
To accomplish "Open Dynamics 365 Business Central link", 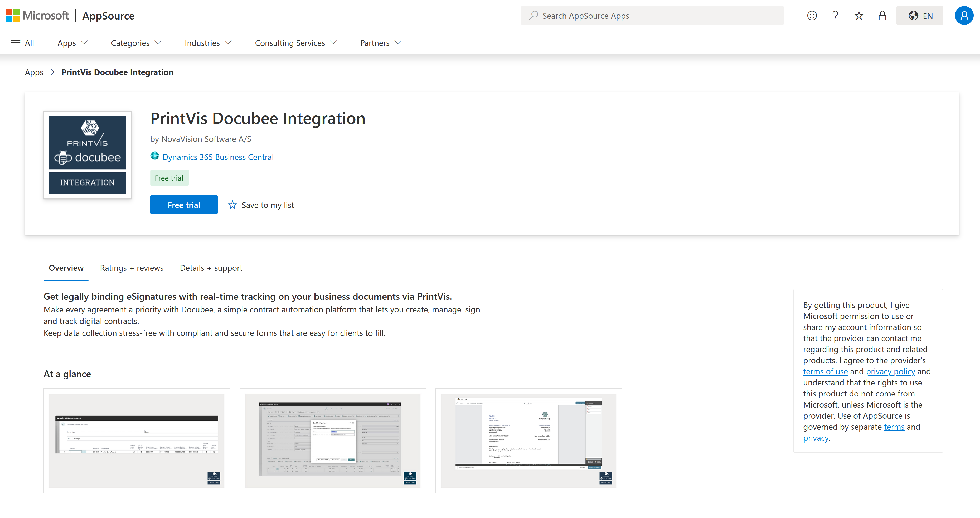I will point(218,157).
